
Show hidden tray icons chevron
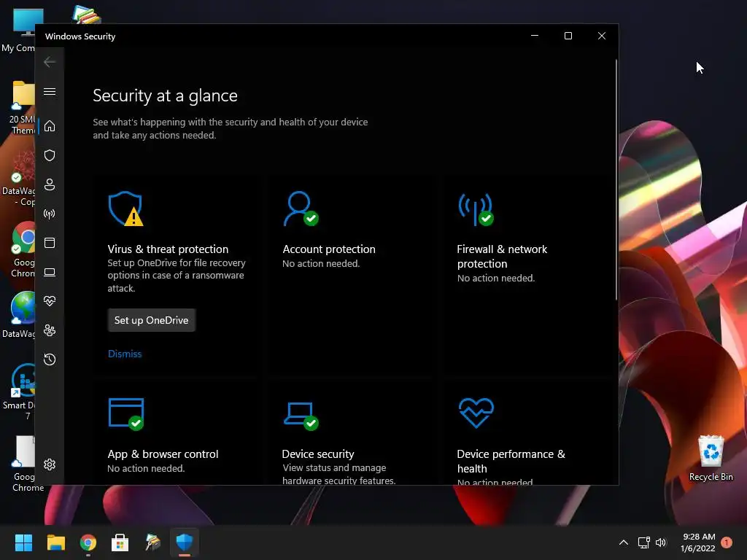624,542
